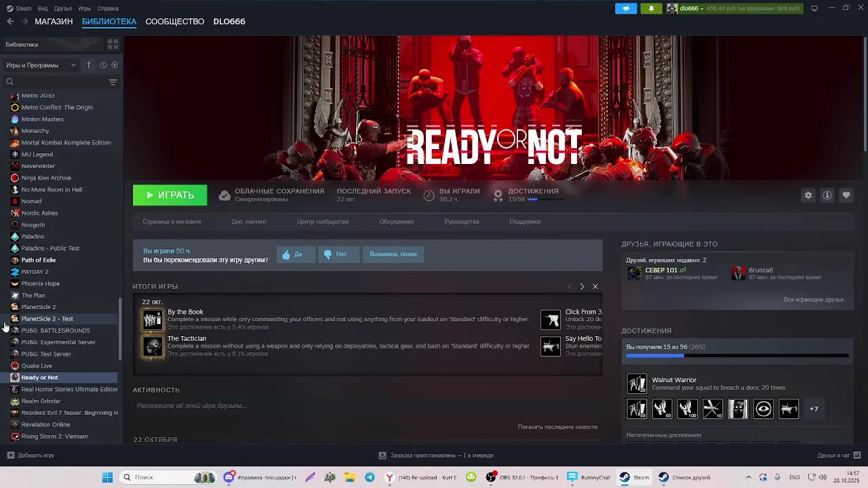
Task: Go to the Community tab
Action: coord(174,22)
